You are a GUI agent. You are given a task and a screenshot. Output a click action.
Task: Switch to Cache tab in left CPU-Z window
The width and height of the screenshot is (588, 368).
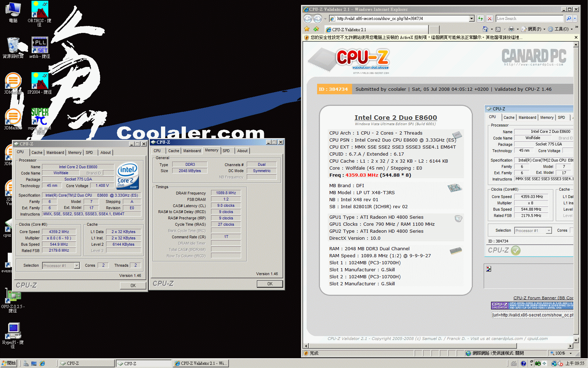[x=37, y=152]
